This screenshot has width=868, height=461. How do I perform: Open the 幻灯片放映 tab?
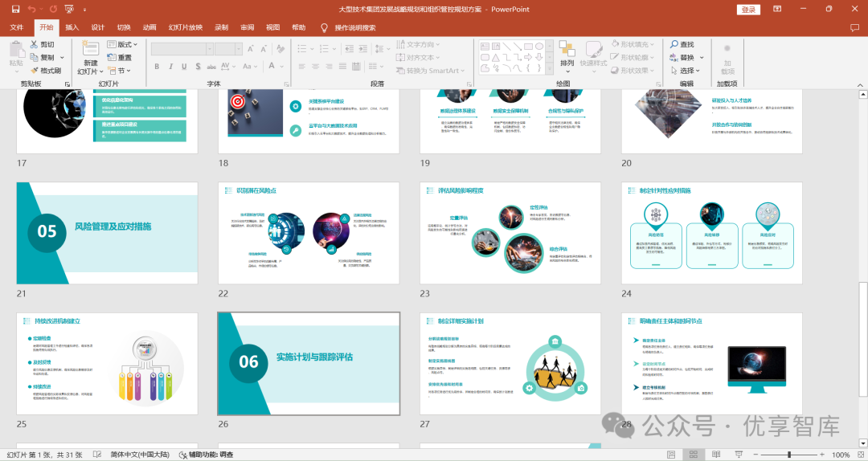coord(186,27)
